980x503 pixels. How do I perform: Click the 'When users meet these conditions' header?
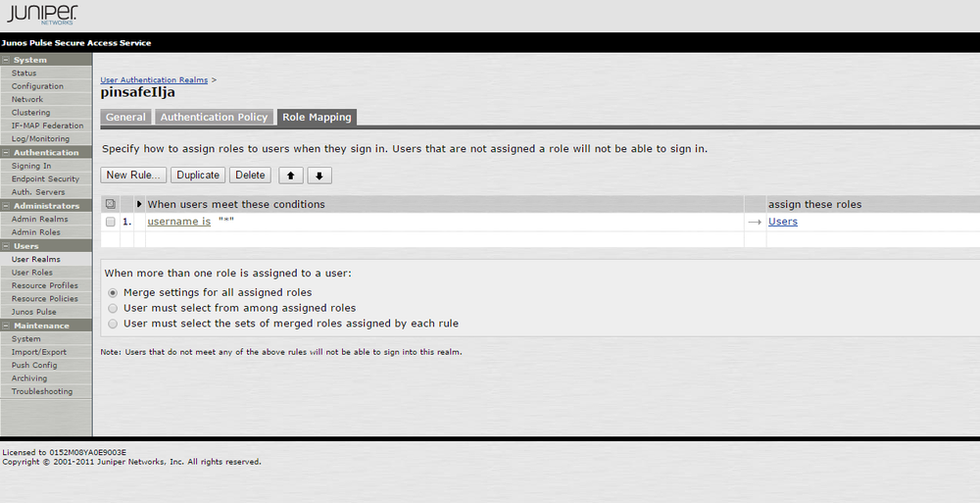(236, 205)
